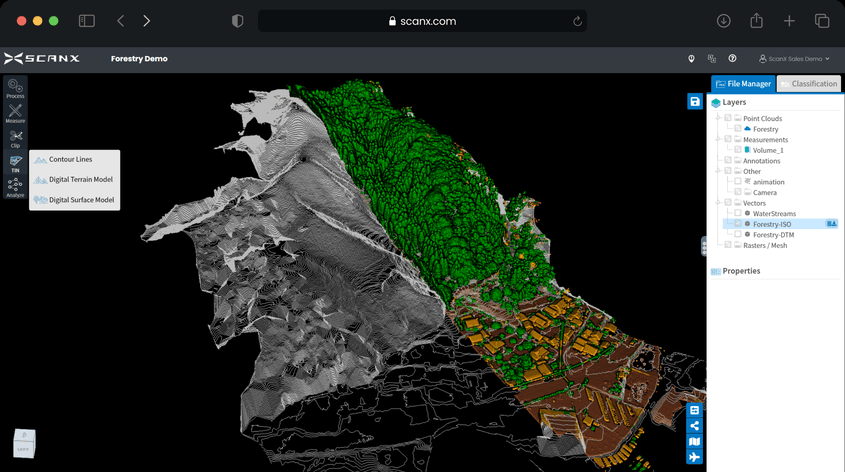
Task: Open the map view icon
Action: click(694, 441)
